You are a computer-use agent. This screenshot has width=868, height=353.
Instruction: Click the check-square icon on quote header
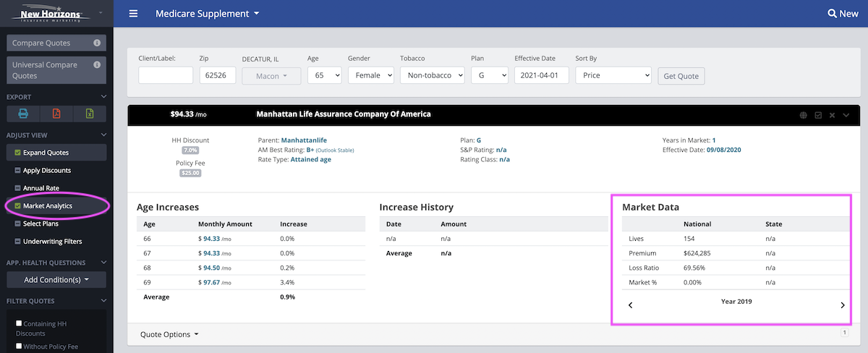click(x=818, y=114)
